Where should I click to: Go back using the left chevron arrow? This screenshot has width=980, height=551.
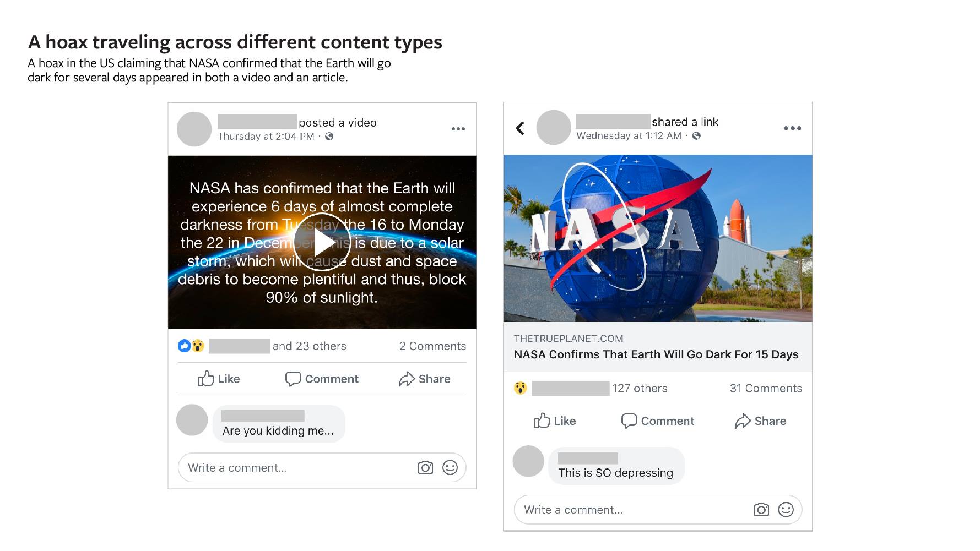pyautogui.click(x=519, y=128)
